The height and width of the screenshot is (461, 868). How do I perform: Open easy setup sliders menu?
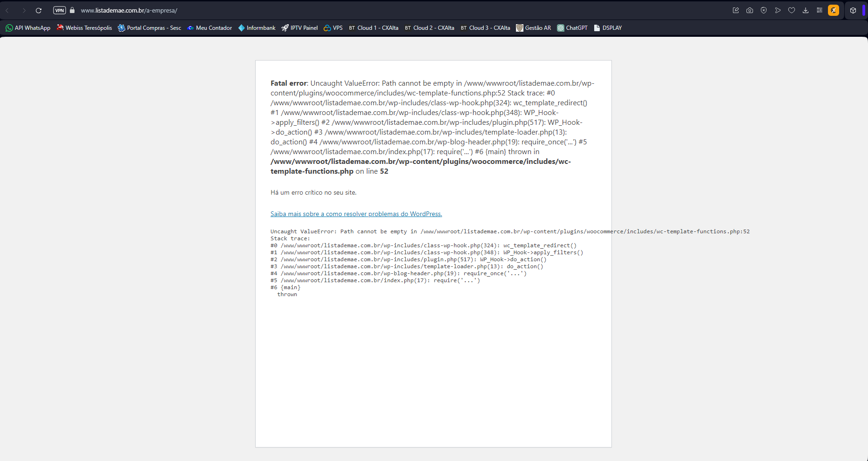820,10
